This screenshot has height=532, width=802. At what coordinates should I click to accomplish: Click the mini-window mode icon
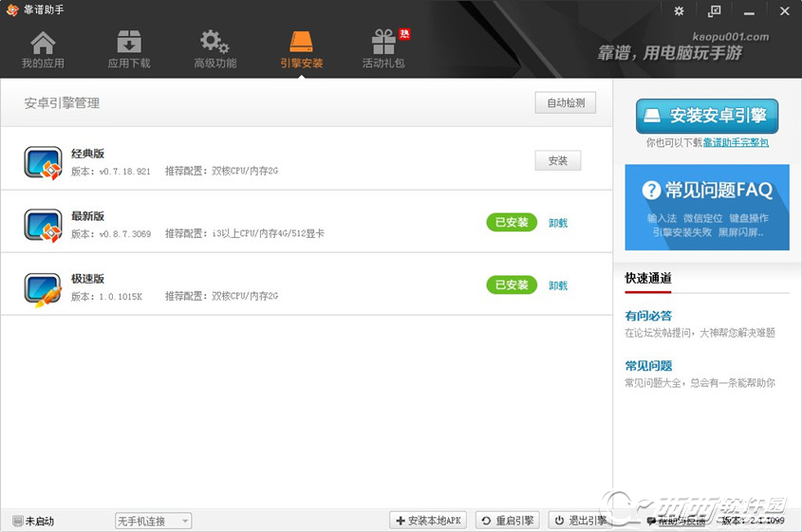714,10
